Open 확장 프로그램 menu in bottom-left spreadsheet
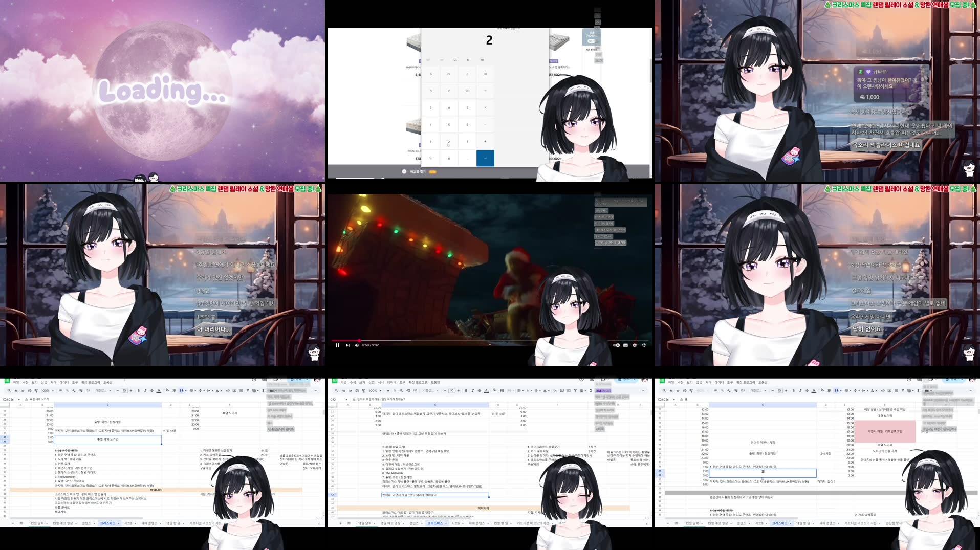The height and width of the screenshot is (550, 980). [x=91, y=382]
